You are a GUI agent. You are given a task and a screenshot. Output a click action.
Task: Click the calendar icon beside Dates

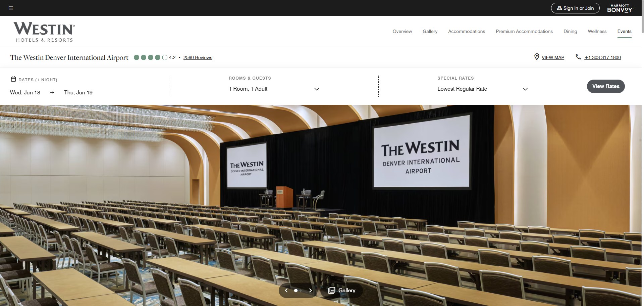pyautogui.click(x=13, y=79)
